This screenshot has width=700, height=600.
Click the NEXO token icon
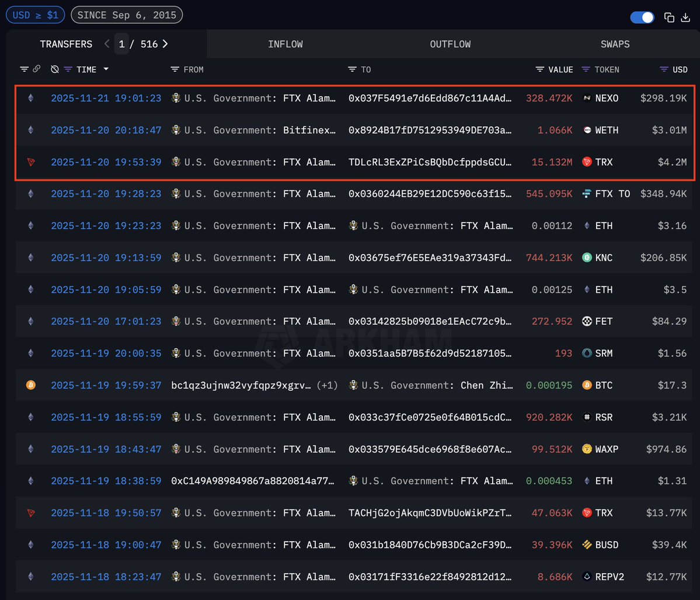tap(587, 98)
